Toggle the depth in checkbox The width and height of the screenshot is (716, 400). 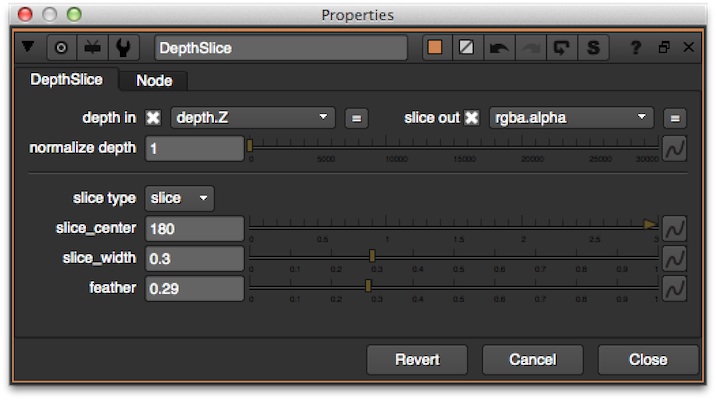click(153, 118)
